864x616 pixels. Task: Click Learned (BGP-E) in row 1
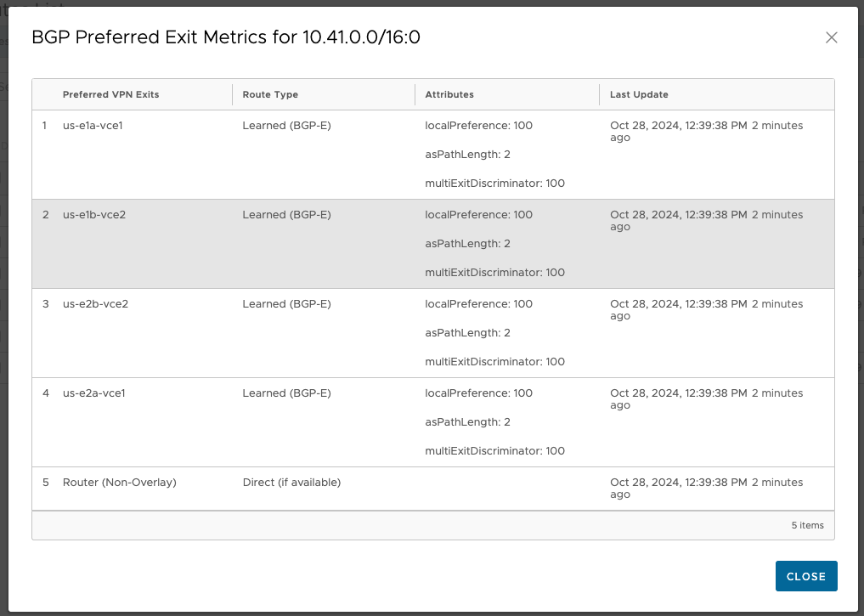(286, 126)
